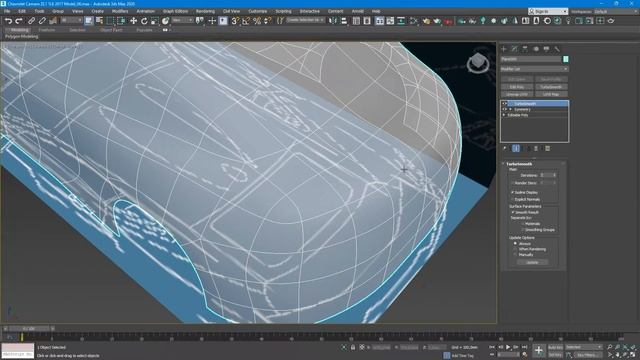Check Separate by Smoothing Groups

pos(523,230)
